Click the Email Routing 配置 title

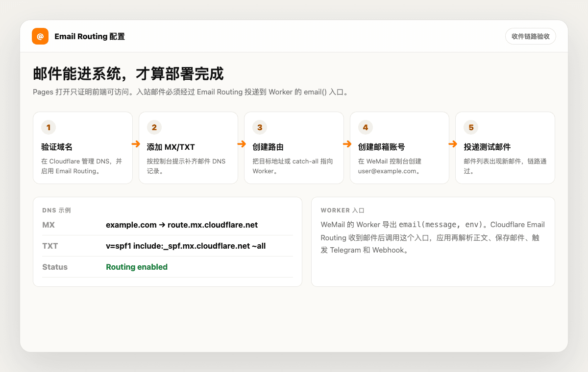pyautogui.click(x=90, y=37)
